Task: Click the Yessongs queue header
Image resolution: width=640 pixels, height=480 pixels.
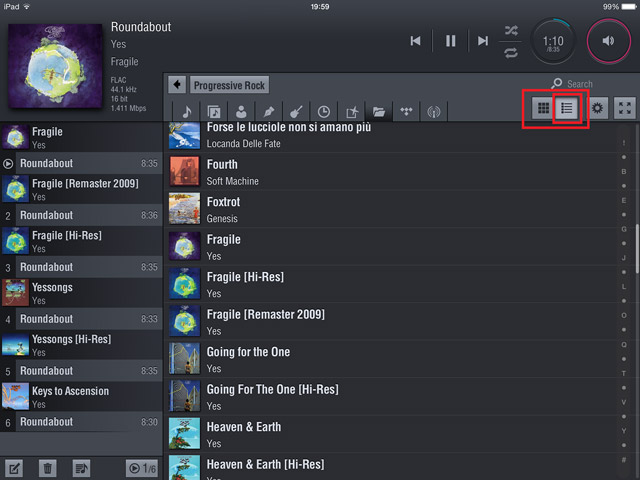Action: 81,293
